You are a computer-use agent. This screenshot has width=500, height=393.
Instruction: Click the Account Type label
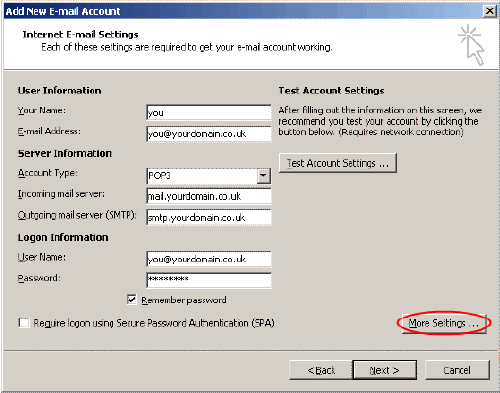pyautogui.click(x=47, y=173)
